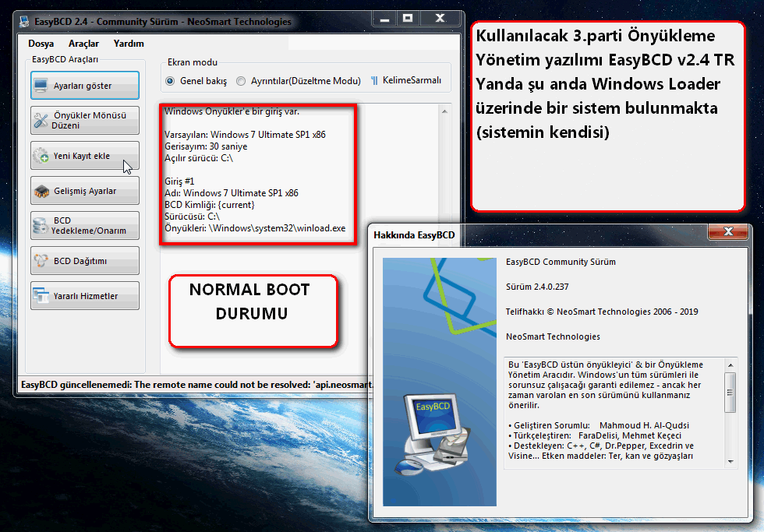Click the 'Gerisayım: 30 saniye' line

click(206, 146)
